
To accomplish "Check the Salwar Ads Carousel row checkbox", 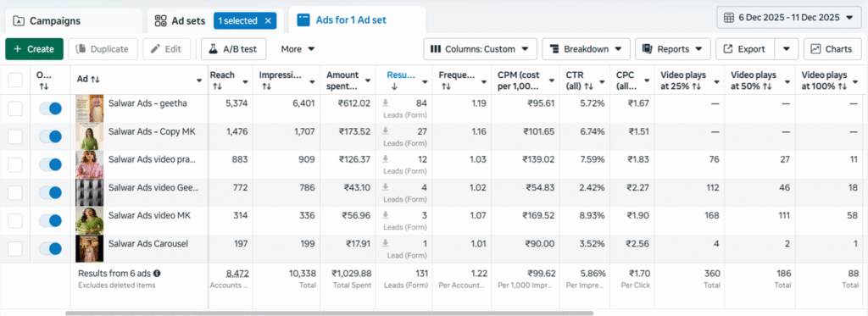I will 15,248.
